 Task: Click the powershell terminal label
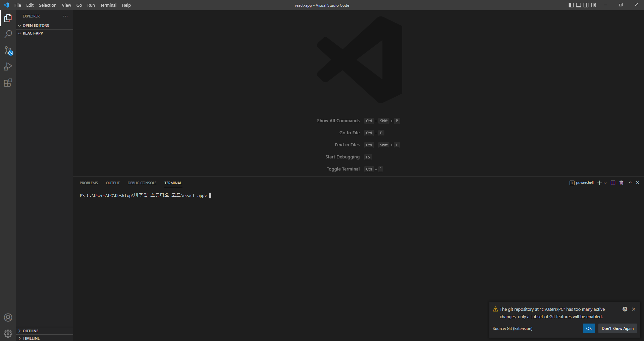[585, 183]
